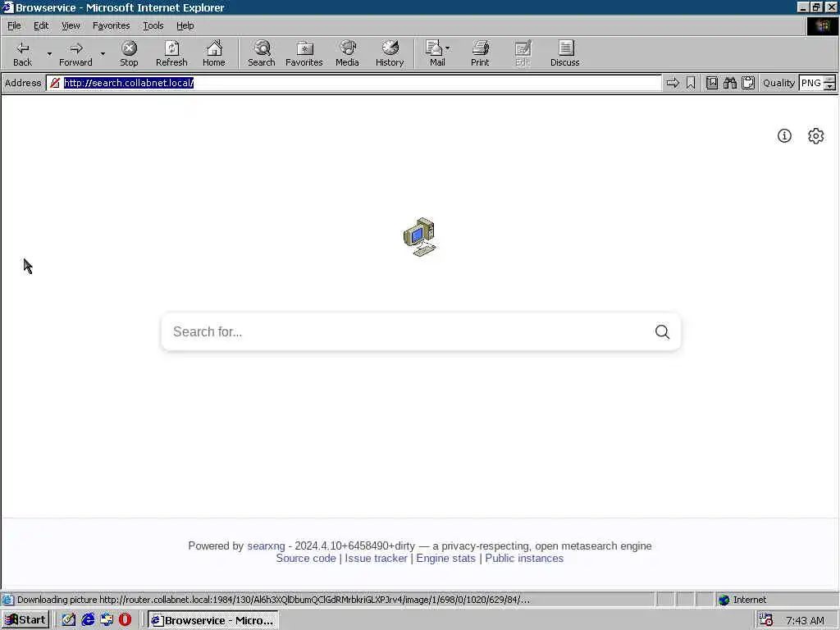The image size is (840, 630).
Task: Launch Internet Explorer from quick launch
Action: click(x=88, y=619)
